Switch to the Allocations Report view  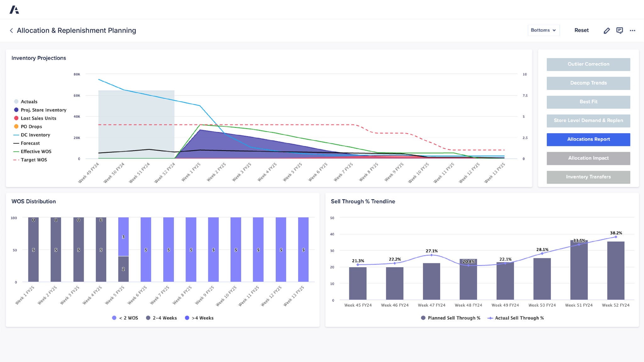(588, 139)
